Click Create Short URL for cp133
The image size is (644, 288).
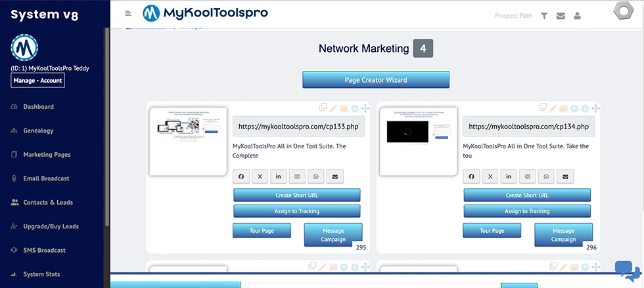(x=297, y=195)
